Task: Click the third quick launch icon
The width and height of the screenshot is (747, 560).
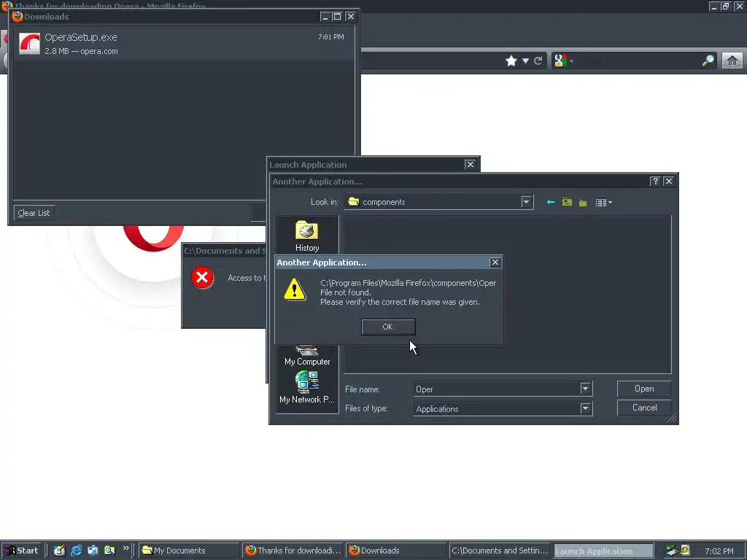Action: click(x=93, y=551)
